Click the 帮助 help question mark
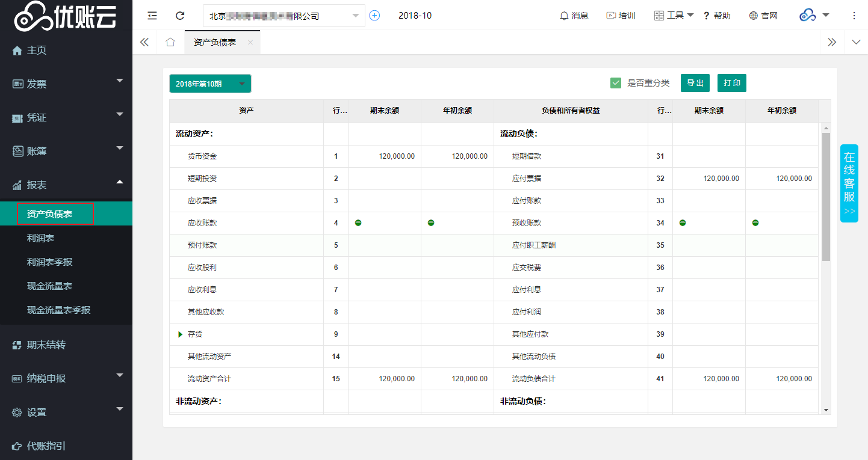Viewport: 868px width, 460px height. click(x=717, y=16)
